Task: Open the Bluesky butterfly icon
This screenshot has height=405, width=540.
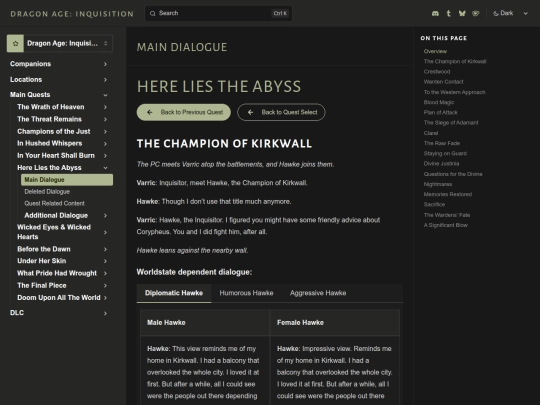Action: coord(462,13)
